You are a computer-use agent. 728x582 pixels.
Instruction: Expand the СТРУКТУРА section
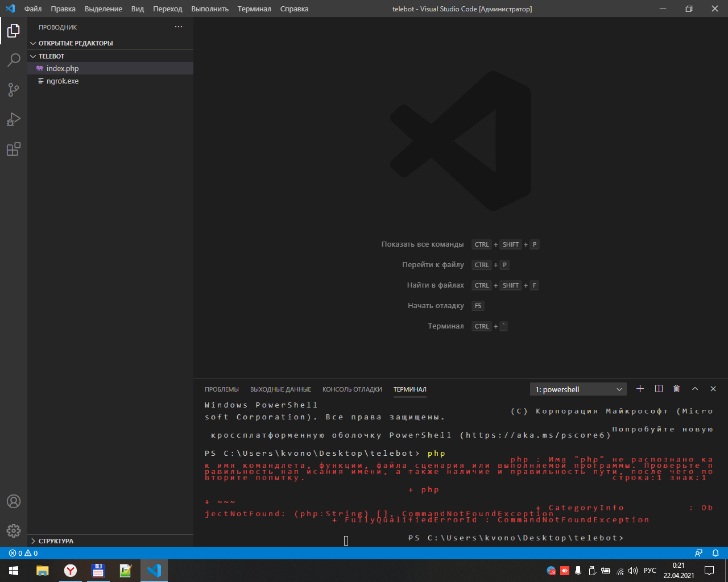(110, 541)
